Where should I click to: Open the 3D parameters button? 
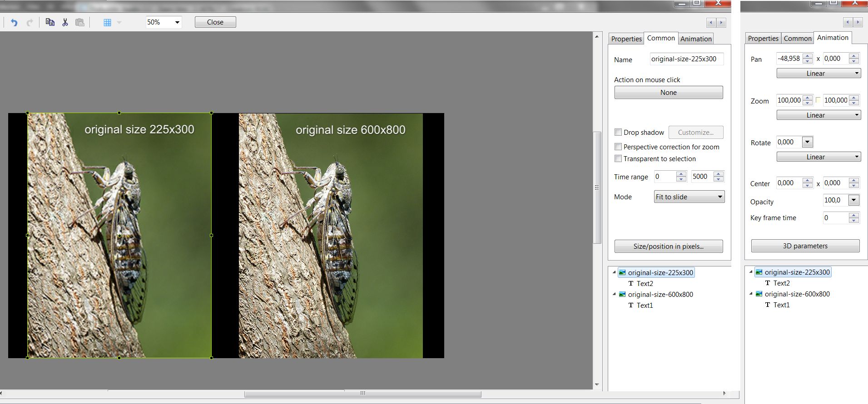point(805,246)
